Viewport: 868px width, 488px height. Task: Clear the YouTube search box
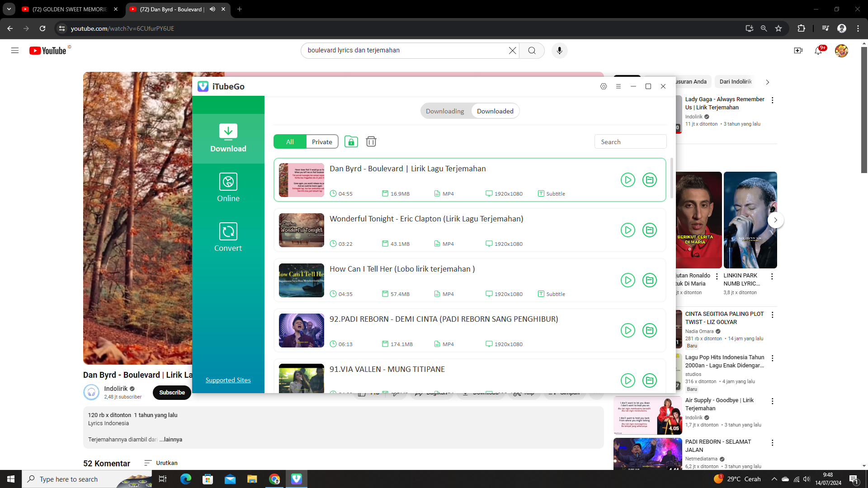pyautogui.click(x=512, y=51)
